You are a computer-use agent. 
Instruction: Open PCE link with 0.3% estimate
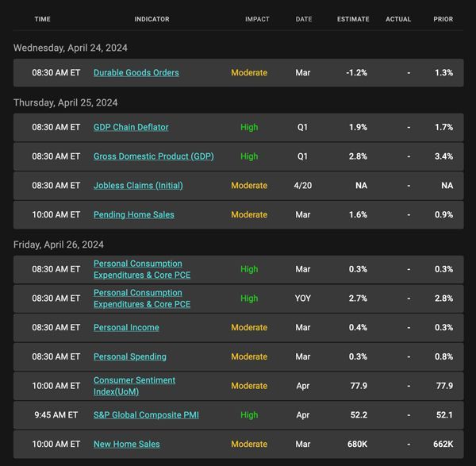click(142, 269)
